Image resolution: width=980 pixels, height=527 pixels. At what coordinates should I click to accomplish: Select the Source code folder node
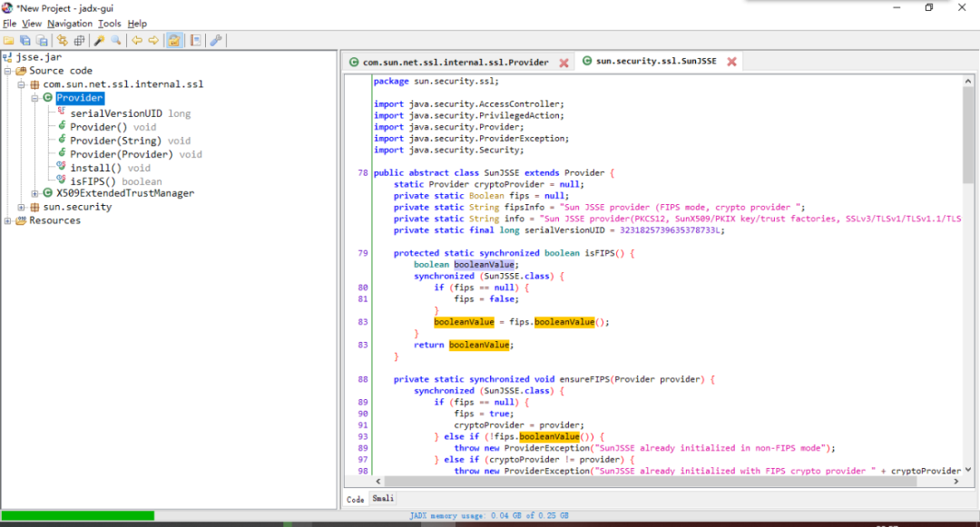(x=61, y=71)
